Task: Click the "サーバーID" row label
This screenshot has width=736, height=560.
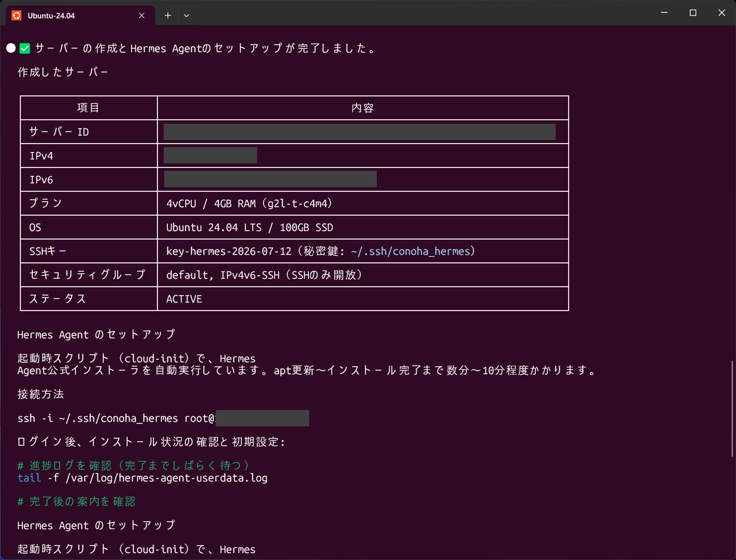Action: point(59,132)
